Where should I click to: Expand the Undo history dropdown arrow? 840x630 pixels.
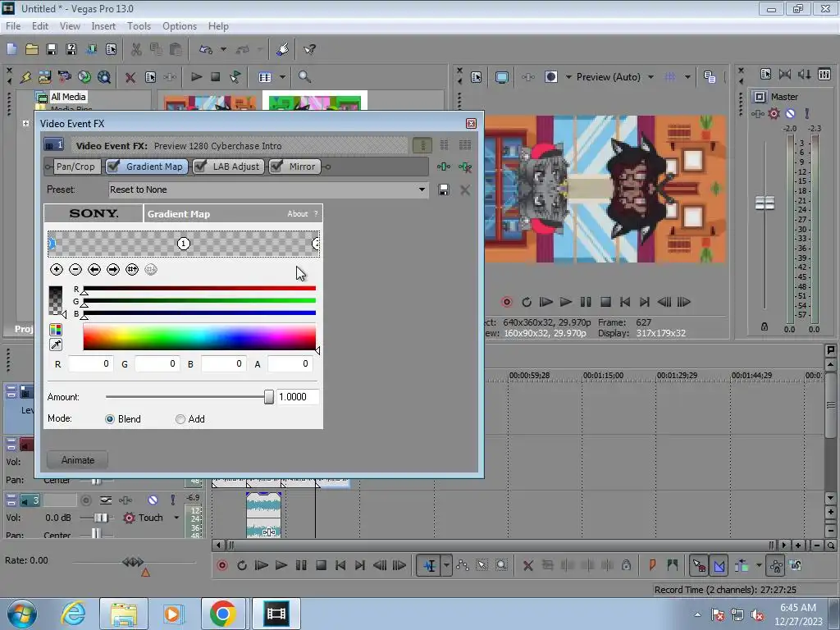pos(223,49)
